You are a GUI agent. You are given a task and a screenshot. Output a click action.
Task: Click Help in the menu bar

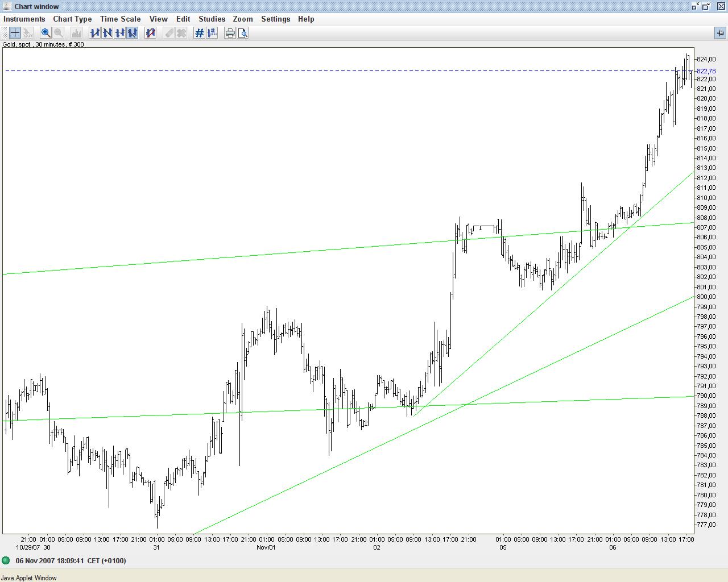coord(306,19)
